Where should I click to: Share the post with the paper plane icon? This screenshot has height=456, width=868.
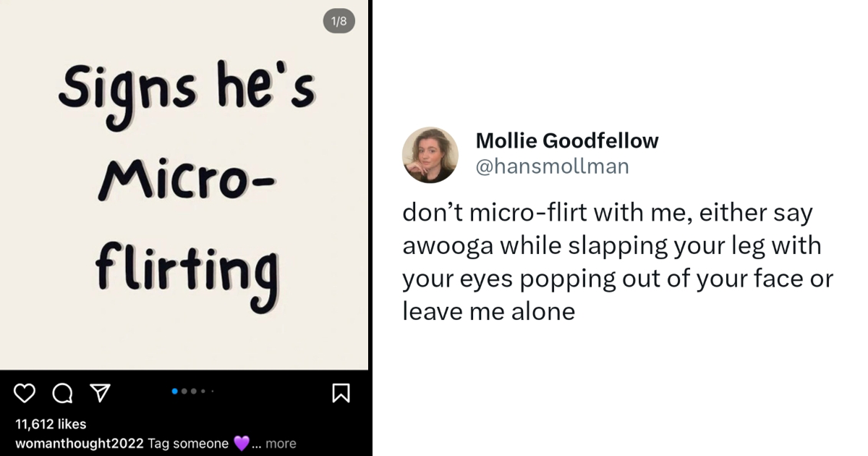[100, 392]
